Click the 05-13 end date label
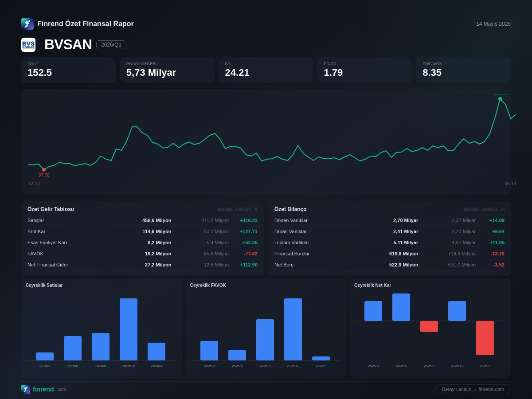Image resolution: width=532 pixels, height=399 pixels. (510, 184)
